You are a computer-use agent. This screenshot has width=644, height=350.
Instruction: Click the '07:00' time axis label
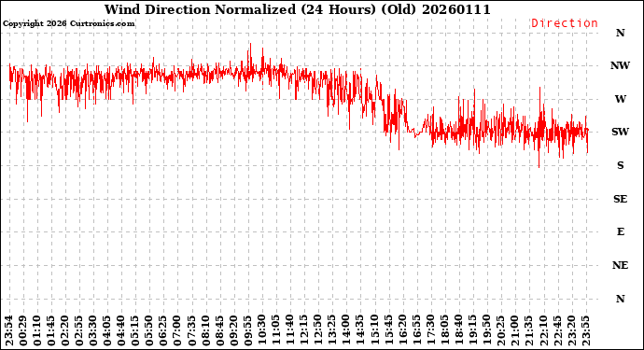pos(177,330)
